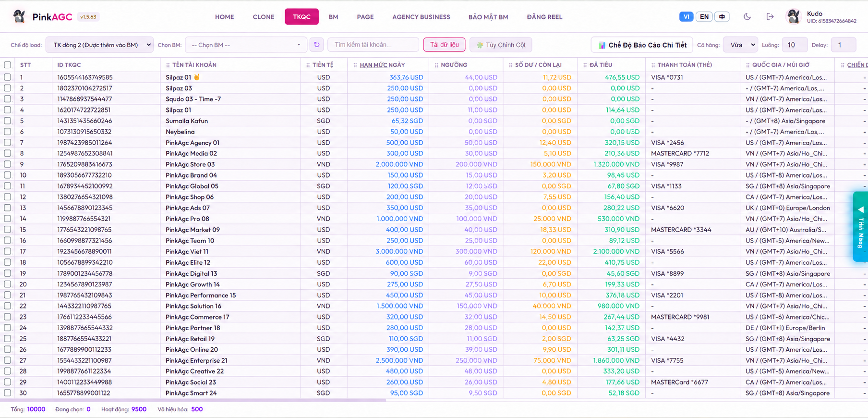Select the checkbox for Sumaila Kafun
This screenshot has height=418, width=868.
pos(7,121)
